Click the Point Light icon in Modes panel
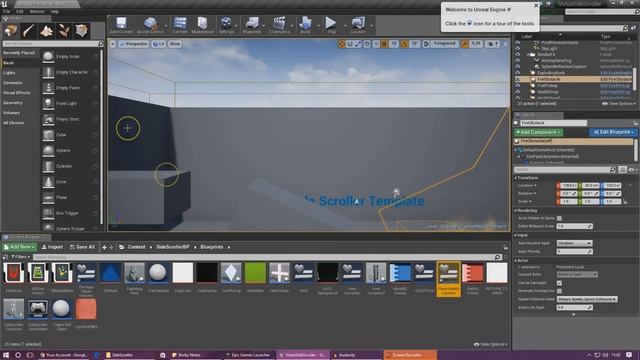Screen dimensions: 640x360 click(48, 104)
